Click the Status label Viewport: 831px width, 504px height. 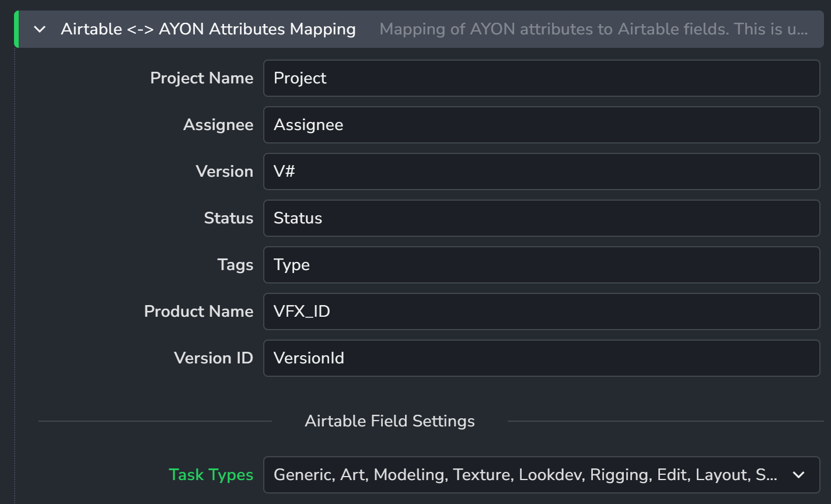pyautogui.click(x=229, y=218)
